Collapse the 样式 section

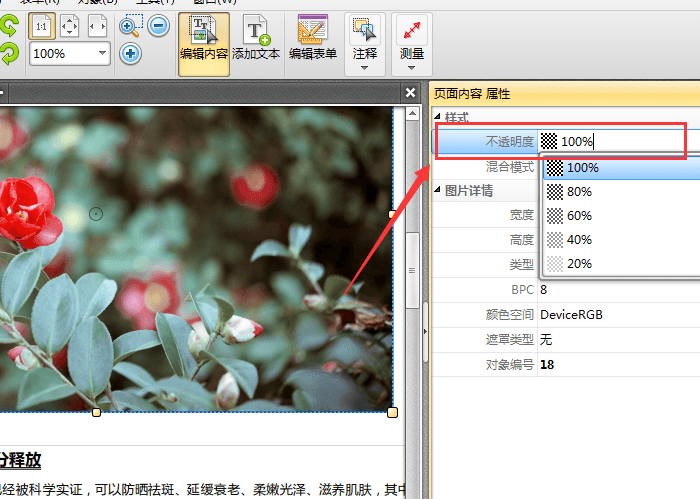click(x=438, y=116)
